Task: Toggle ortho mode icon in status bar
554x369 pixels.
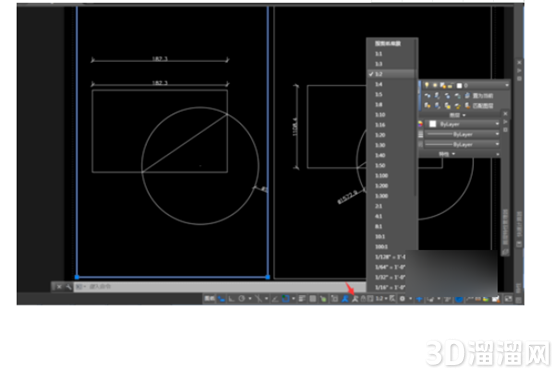Action: [231, 299]
